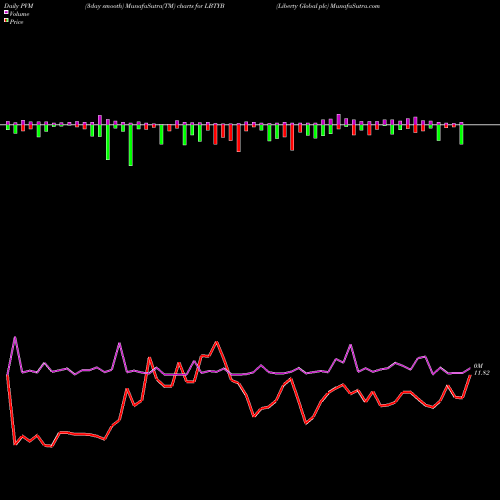Select the Volume legend label
Viewport: 500px width, 500px height.
[x=19, y=14]
